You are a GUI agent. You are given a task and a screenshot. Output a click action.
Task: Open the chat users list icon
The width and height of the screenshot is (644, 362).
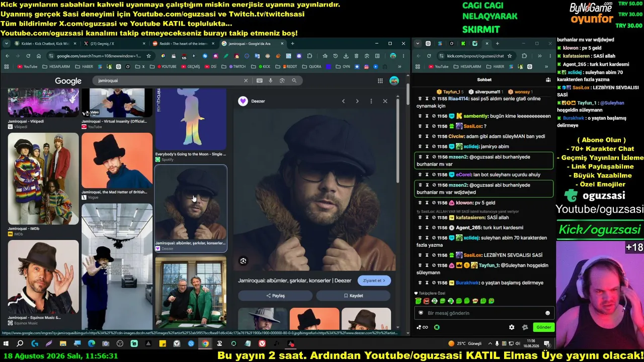click(548, 79)
